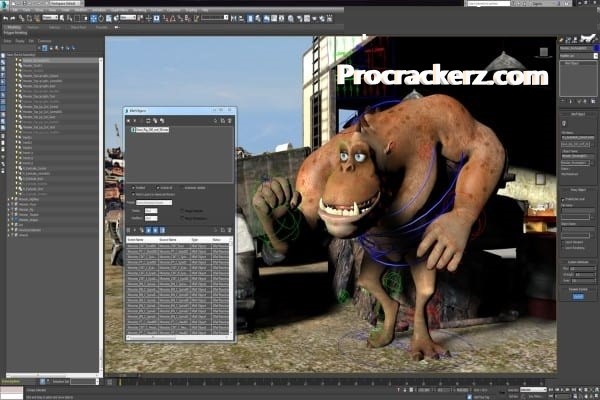Click the time slider handle on timeline
The height and width of the screenshot is (400, 600).
[x=119, y=382]
